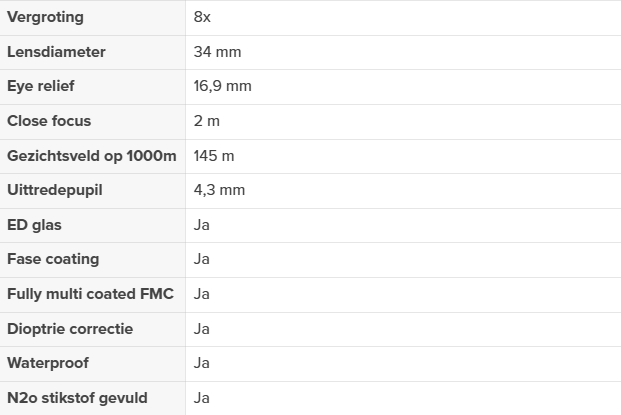
Task: Click the ED glas label
Action: point(34,225)
